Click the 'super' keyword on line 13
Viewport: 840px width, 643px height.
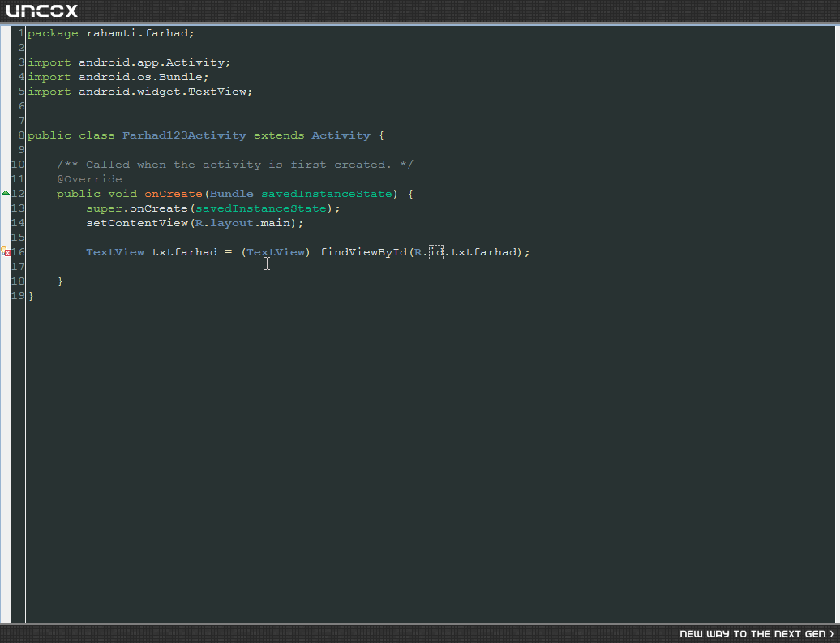point(104,208)
